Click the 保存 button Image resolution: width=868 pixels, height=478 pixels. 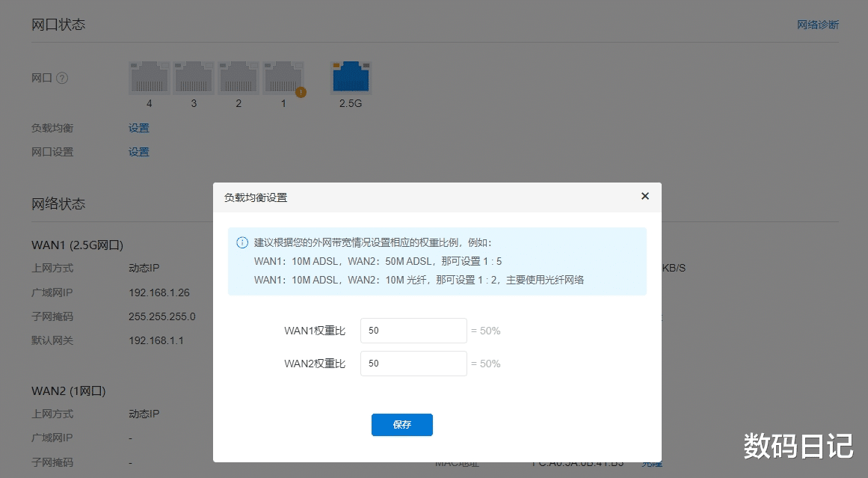pyautogui.click(x=402, y=425)
